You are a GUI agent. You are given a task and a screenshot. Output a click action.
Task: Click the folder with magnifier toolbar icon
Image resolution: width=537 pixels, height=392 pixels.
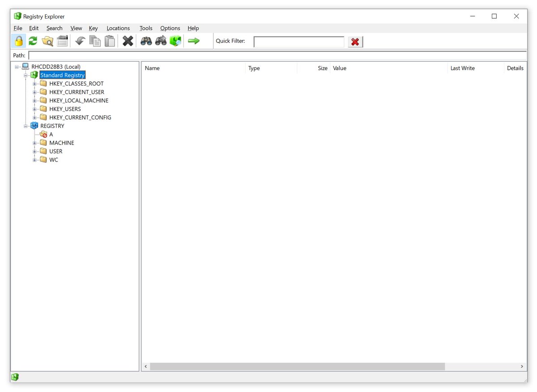(x=47, y=41)
